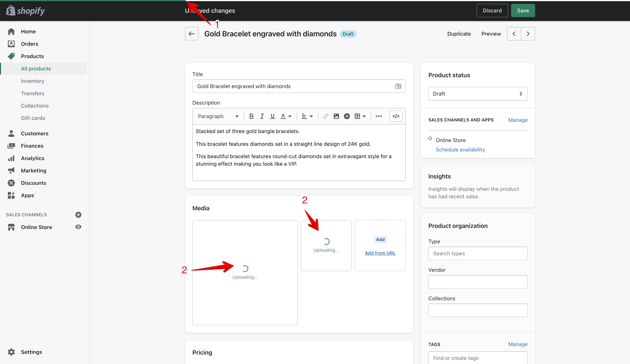Open more formatting options ellipsis

pyautogui.click(x=378, y=116)
